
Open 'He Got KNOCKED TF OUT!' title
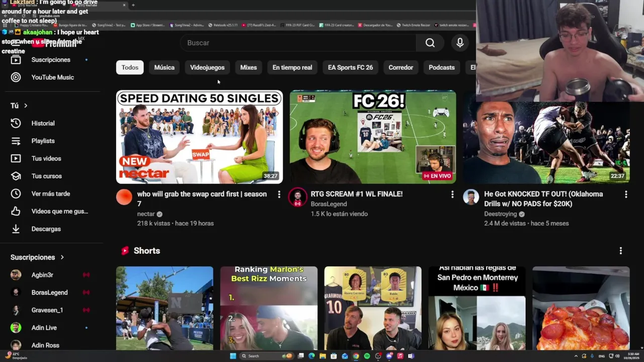click(x=543, y=199)
